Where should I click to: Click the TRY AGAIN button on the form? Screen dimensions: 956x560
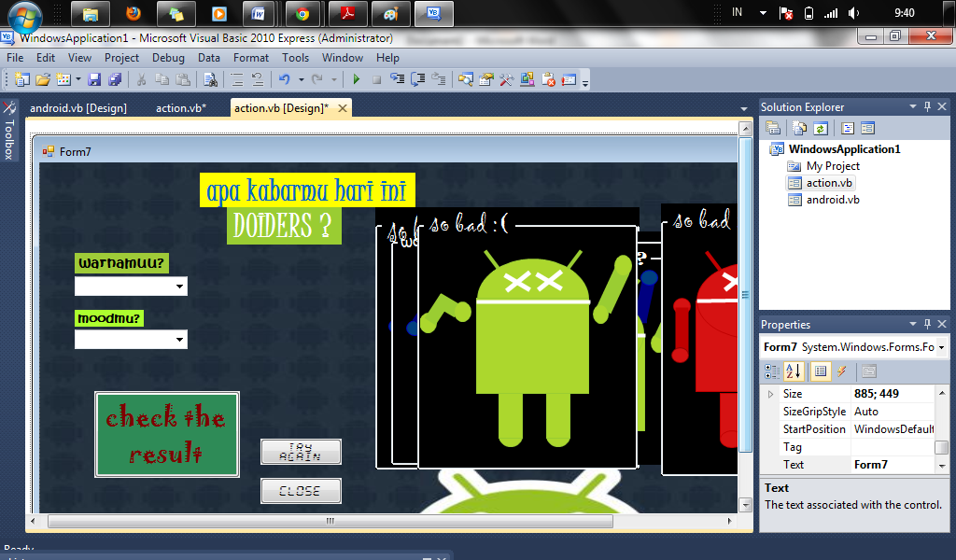tap(301, 452)
